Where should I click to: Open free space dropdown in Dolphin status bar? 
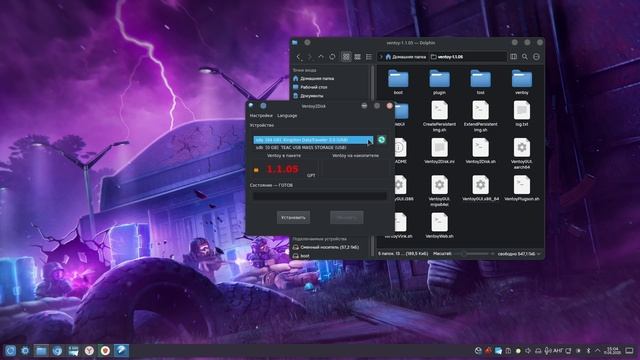click(519, 254)
